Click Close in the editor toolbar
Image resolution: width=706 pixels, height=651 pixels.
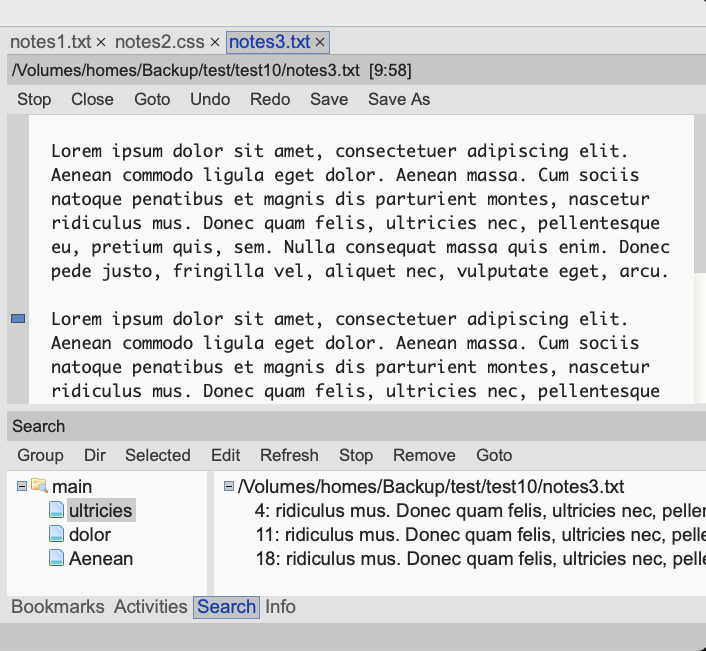click(x=92, y=99)
